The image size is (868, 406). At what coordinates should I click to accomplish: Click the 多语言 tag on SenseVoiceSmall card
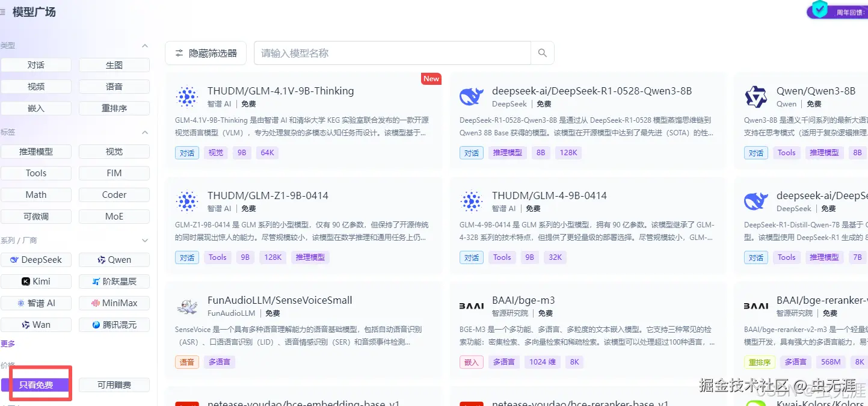pyautogui.click(x=220, y=362)
